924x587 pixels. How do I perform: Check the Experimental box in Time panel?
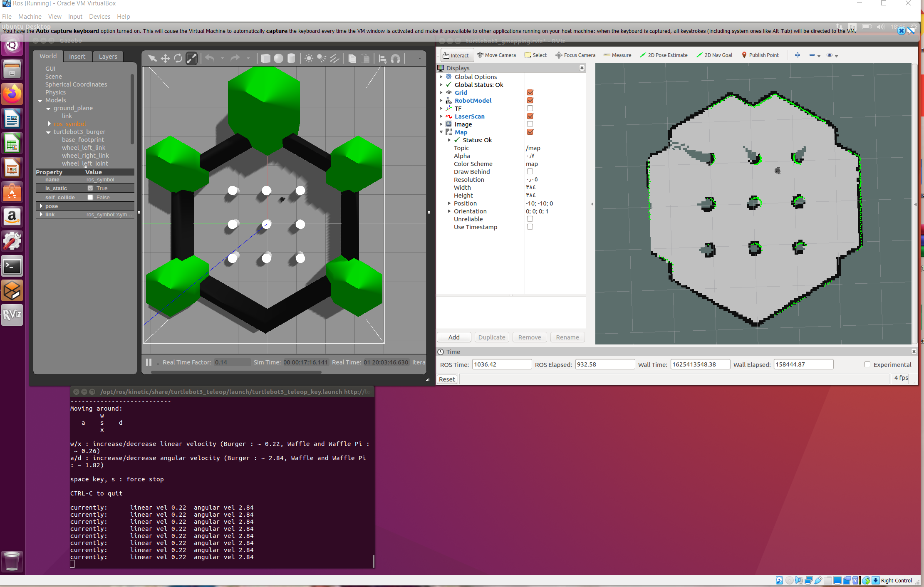click(867, 364)
